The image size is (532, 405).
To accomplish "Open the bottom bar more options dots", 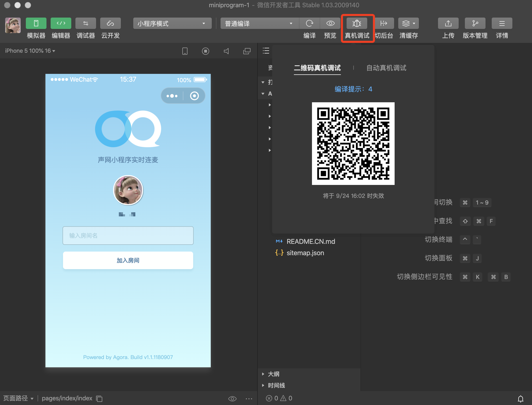I will (x=249, y=399).
